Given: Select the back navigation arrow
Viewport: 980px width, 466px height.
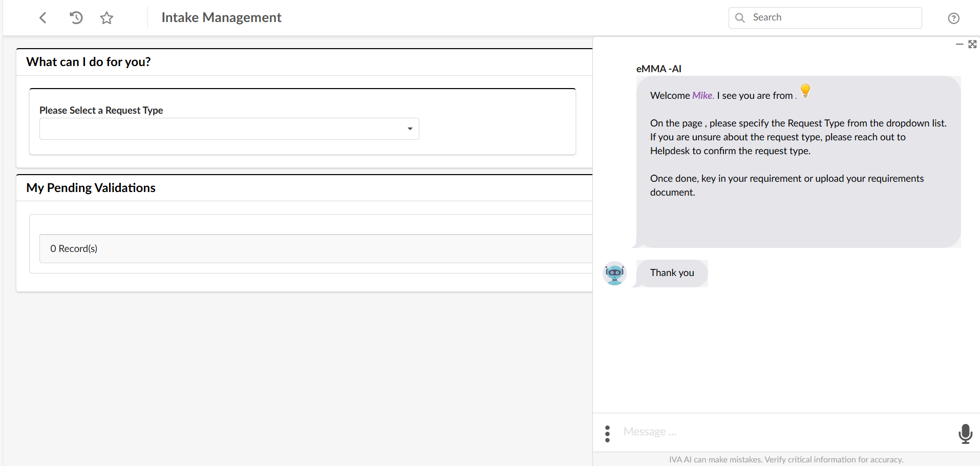Looking at the screenshot, I should click(x=43, y=17).
